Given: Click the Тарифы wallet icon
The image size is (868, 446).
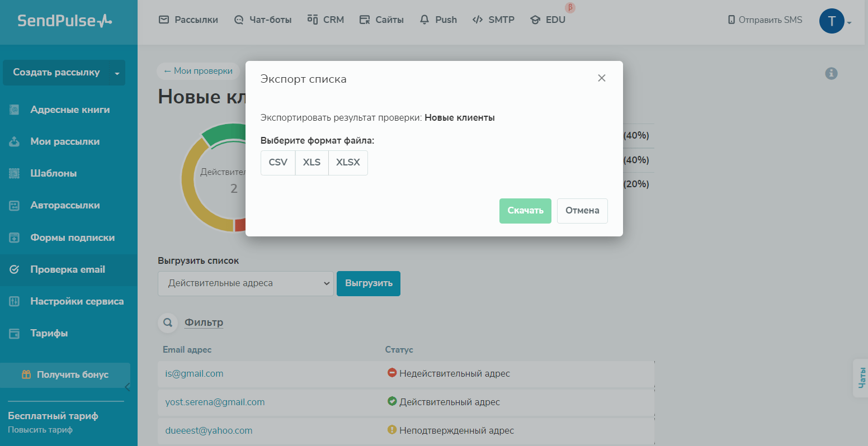Looking at the screenshot, I should coord(15,334).
